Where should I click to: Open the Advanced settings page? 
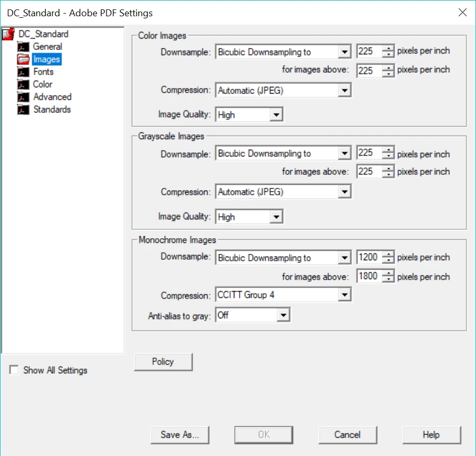[52, 97]
